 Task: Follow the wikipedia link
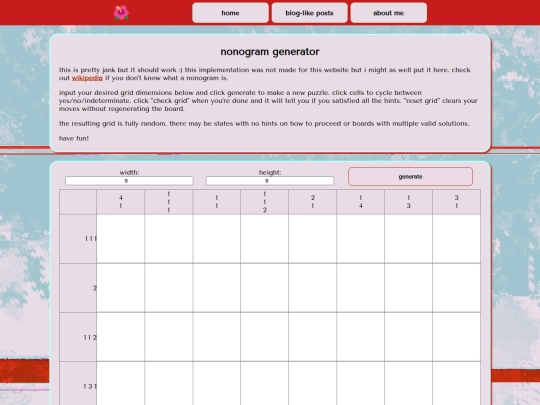(x=87, y=78)
